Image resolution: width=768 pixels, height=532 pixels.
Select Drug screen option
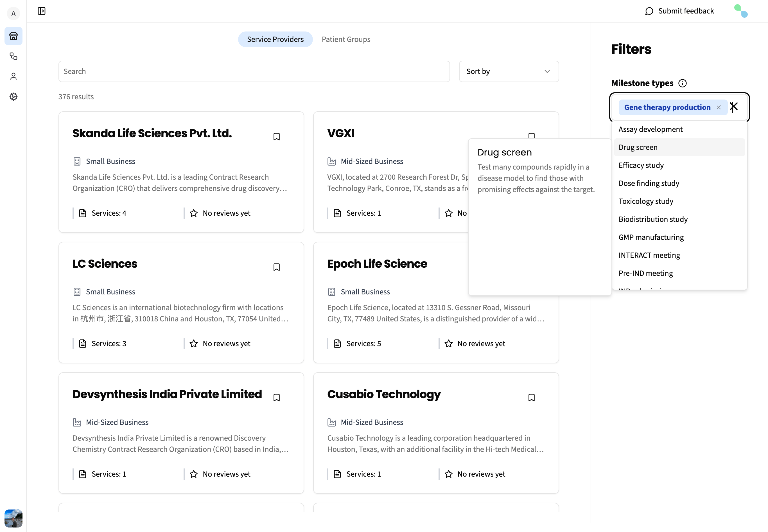[x=679, y=147]
